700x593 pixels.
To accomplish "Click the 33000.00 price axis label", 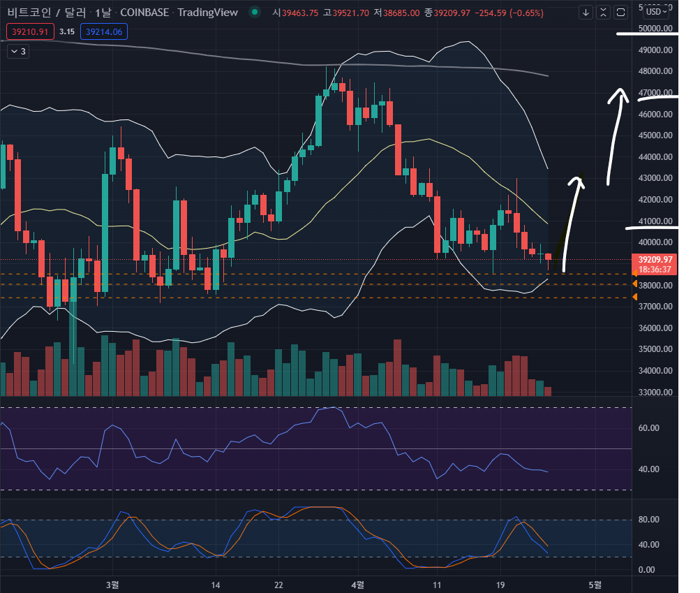I will point(655,393).
